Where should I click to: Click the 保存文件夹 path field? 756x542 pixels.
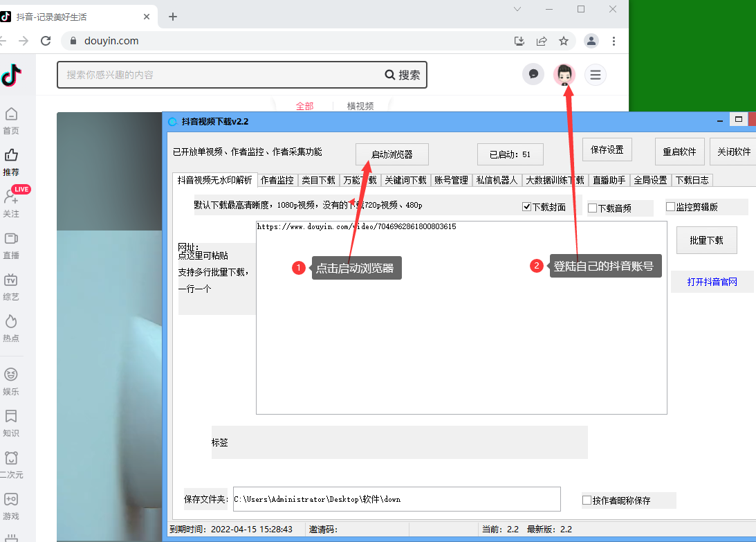pyautogui.click(x=397, y=499)
